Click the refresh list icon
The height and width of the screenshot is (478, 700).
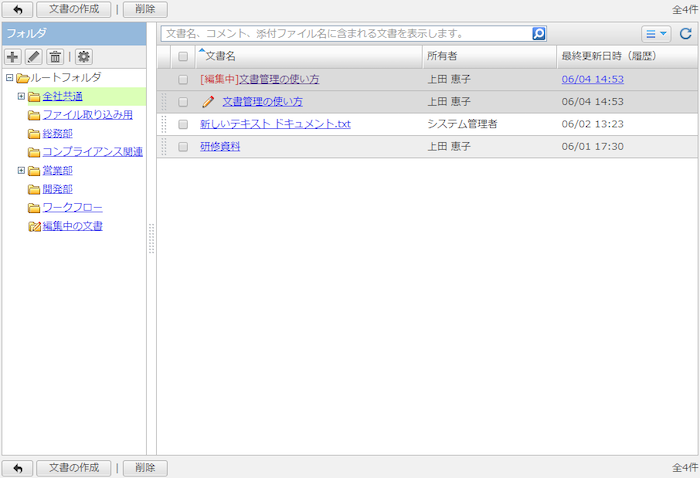(685, 33)
